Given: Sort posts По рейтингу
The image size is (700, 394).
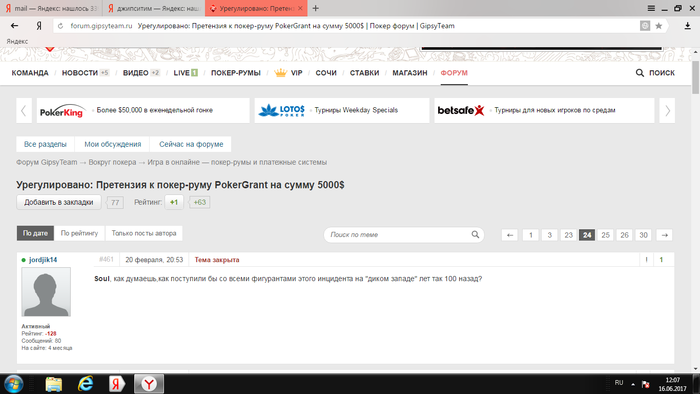Looking at the screenshot, I should pos(79,233).
